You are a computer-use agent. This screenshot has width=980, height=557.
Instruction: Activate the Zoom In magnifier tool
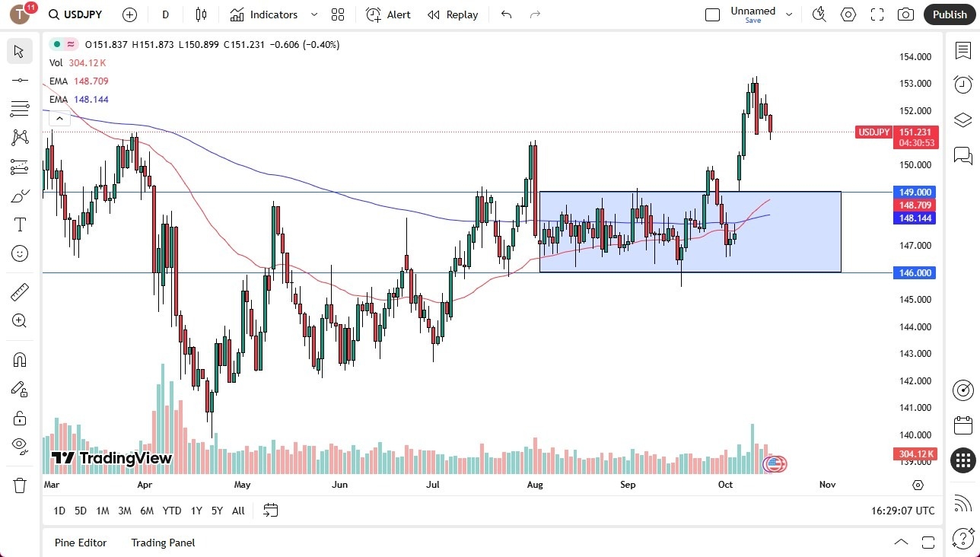click(x=20, y=320)
